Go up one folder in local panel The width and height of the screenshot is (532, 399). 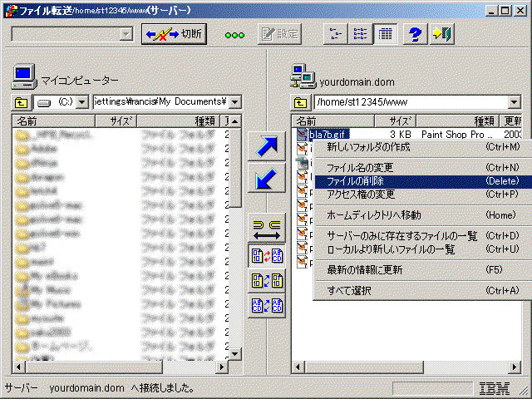[21, 102]
